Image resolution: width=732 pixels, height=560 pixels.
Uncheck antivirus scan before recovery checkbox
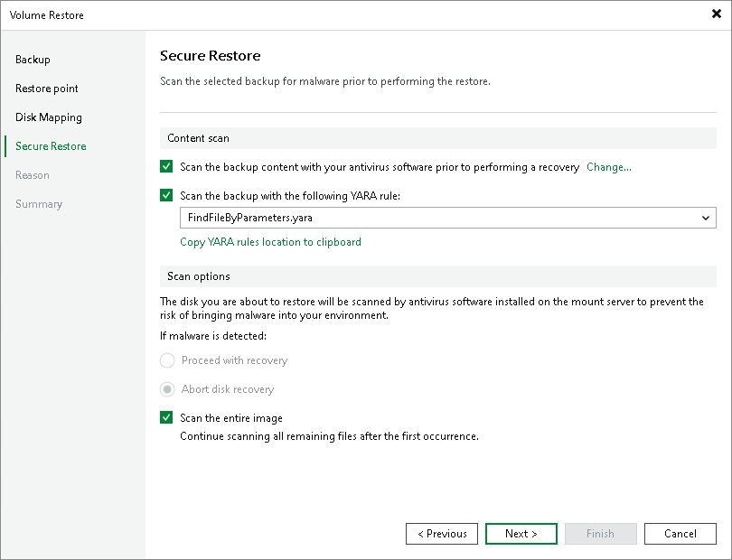(x=166, y=166)
